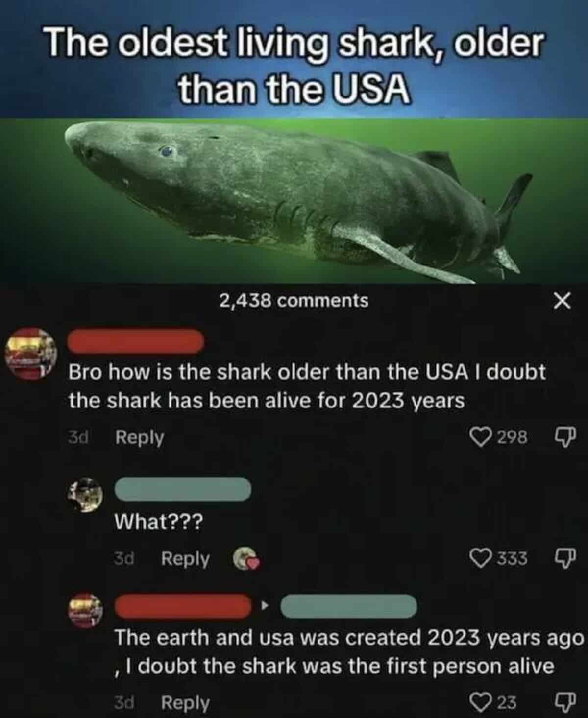
Task: Like the 'What???' comment
Action: (480, 558)
